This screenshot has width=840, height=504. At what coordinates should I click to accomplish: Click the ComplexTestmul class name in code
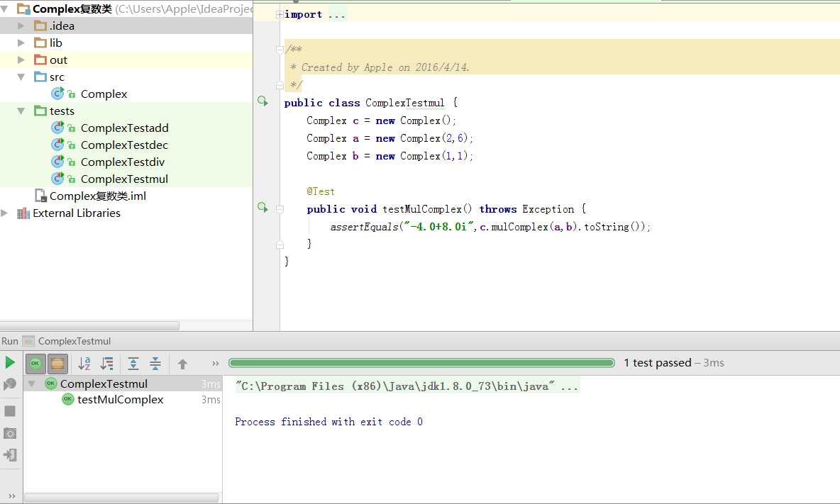(x=404, y=103)
